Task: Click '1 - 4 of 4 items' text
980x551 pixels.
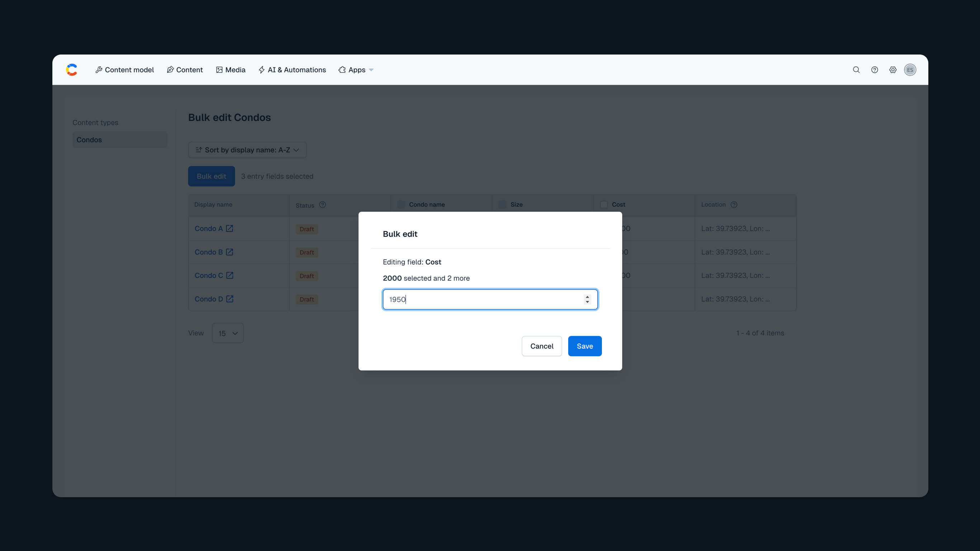Action: point(760,333)
